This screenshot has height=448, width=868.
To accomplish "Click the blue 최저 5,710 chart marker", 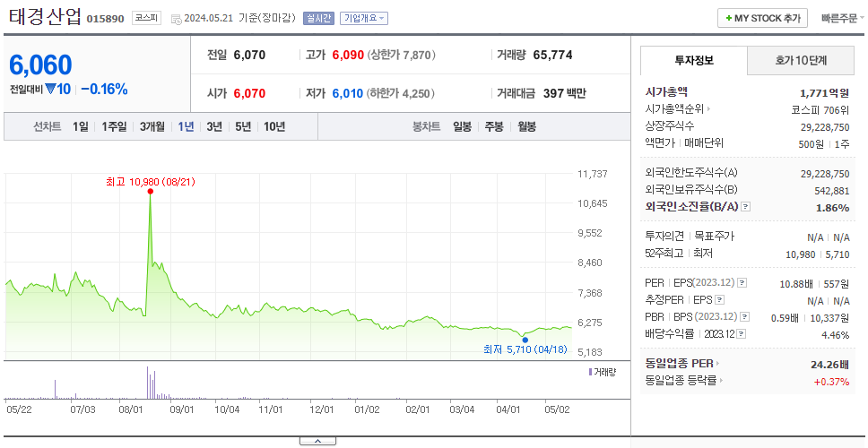I will click(x=525, y=340).
